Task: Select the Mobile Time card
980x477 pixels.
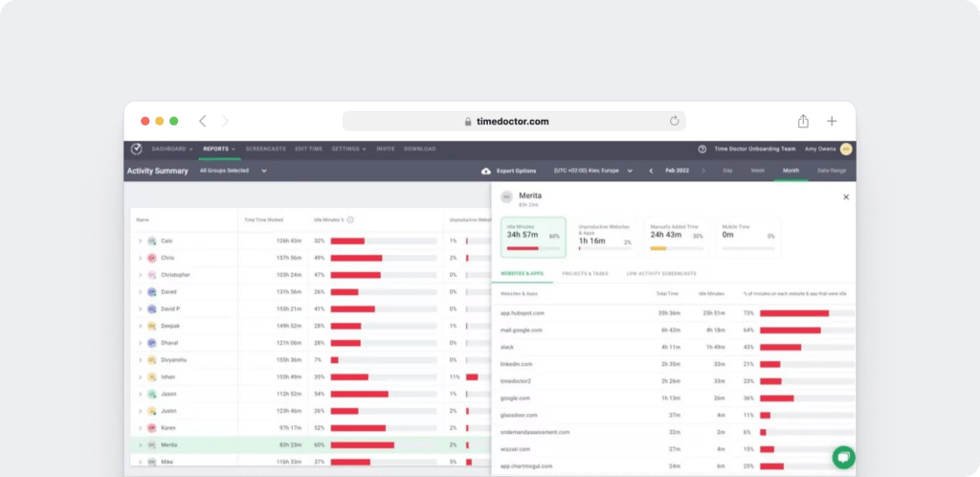Action: pyautogui.click(x=748, y=238)
